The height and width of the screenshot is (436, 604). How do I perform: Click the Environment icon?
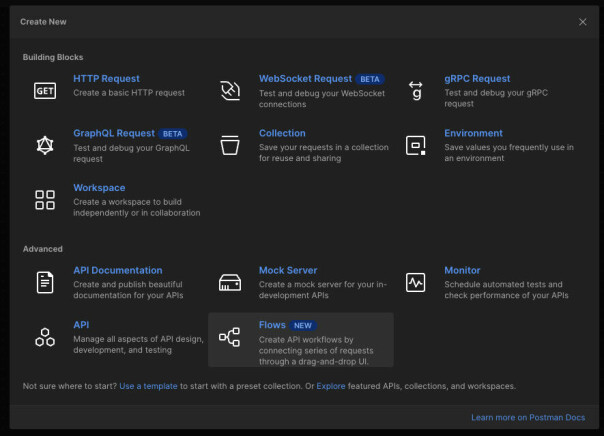click(x=416, y=146)
